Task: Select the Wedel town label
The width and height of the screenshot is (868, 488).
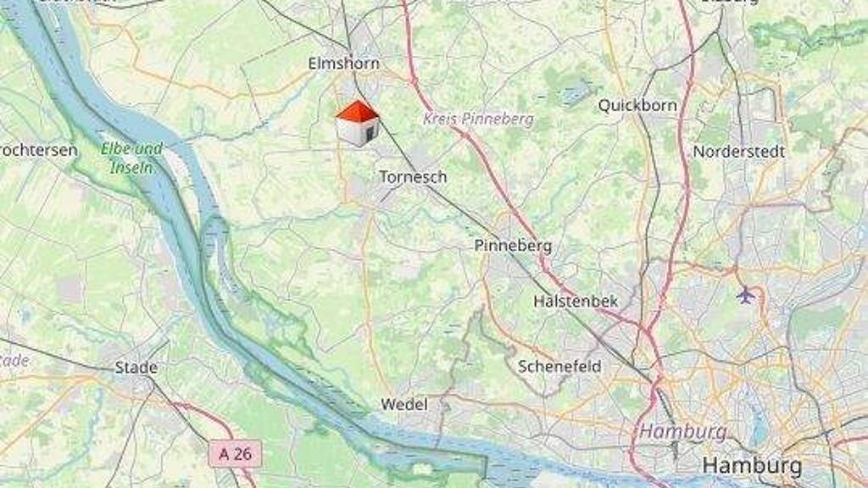Action: [x=404, y=404]
